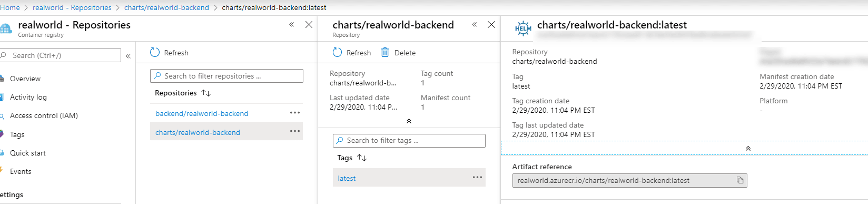868x204 pixels.
Task: Focus the Search (Ctrl+/) menu field
Action: 61,55
